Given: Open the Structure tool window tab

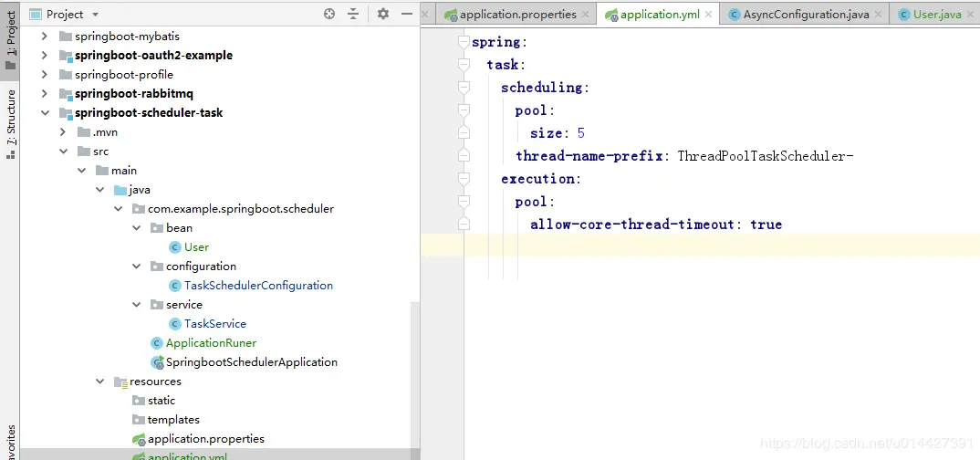Looking at the screenshot, I should (x=11, y=125).
